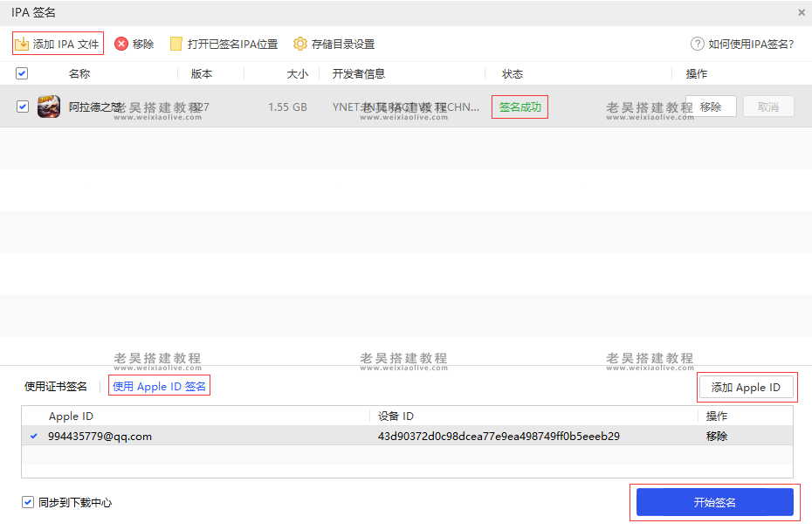The image size is (812, 530).
Task: Click the question mark help icon
Action: [697, 44]
